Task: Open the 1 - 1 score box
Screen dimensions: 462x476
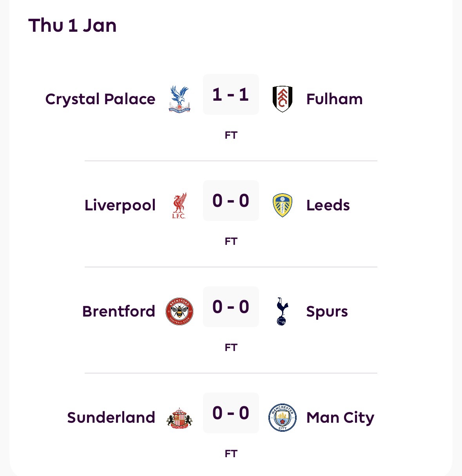Action: tap(231, 95)
